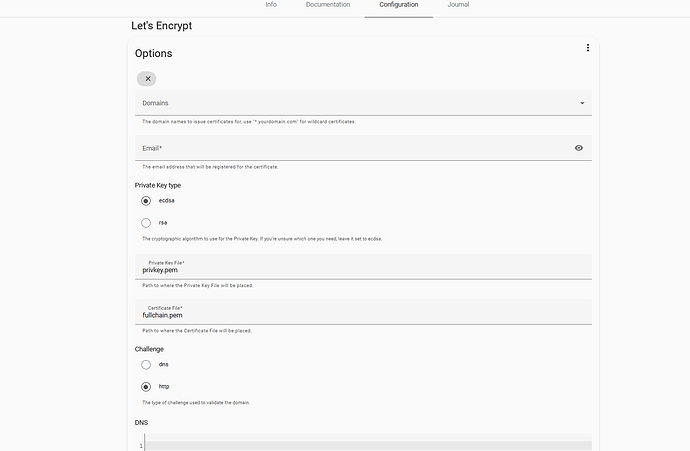Edit the Private Key File field
690x451 pixels.
pyautogui.click(x=363, y=267)
